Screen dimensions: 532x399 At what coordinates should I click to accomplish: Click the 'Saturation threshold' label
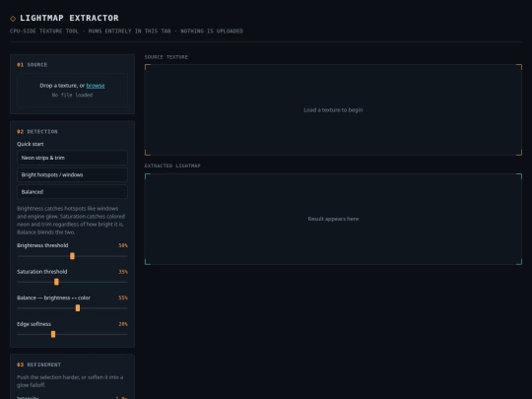click(42, 272)
